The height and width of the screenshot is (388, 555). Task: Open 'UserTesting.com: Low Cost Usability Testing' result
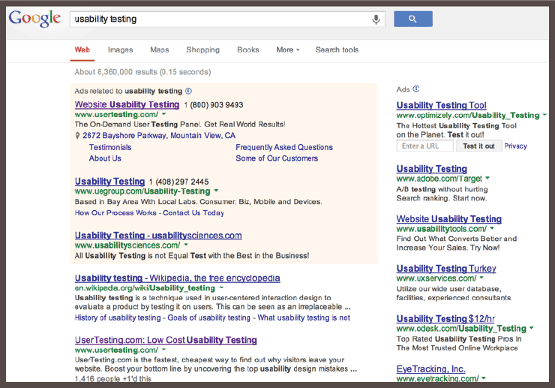coord(166,340)
